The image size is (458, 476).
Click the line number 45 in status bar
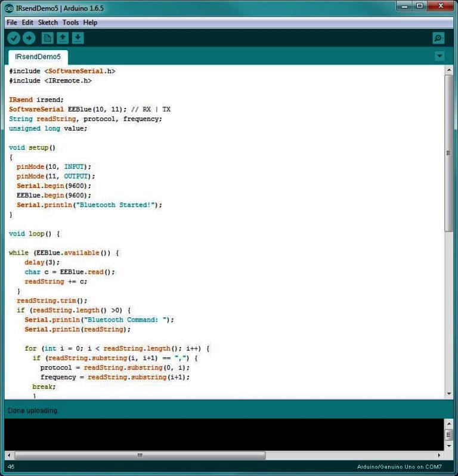click(11, 467)
